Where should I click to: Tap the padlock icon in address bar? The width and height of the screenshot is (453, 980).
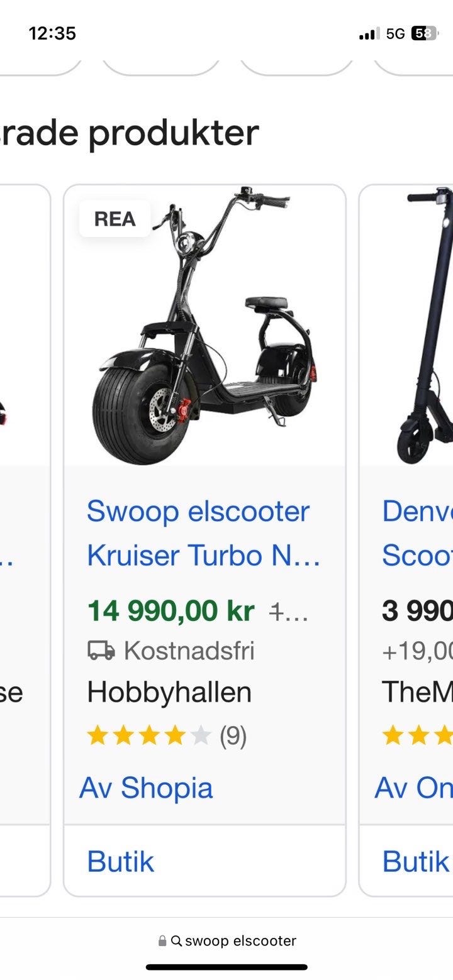point(162,941)
